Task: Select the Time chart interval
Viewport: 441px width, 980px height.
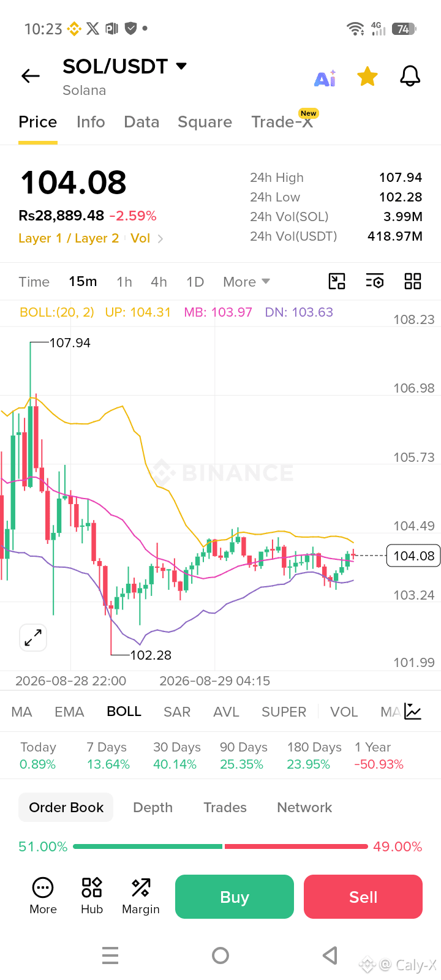Action: point(34,282)
